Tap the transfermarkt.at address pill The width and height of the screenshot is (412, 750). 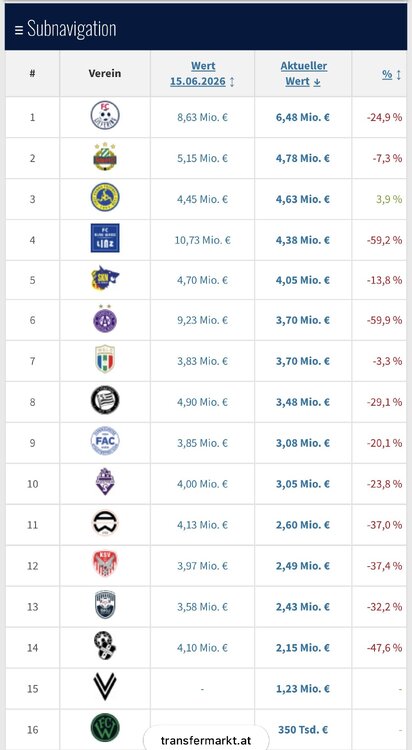click(206, 740)
